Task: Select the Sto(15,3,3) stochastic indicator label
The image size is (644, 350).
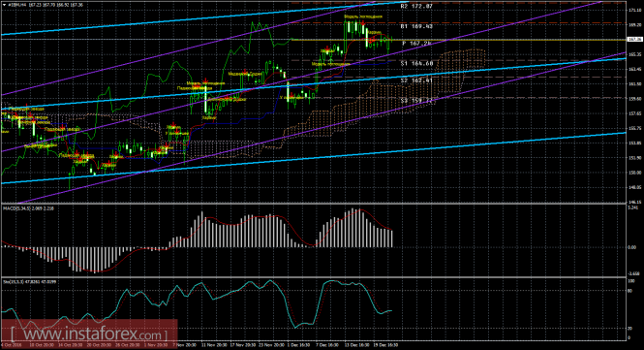Action: [x=15, y=282]
